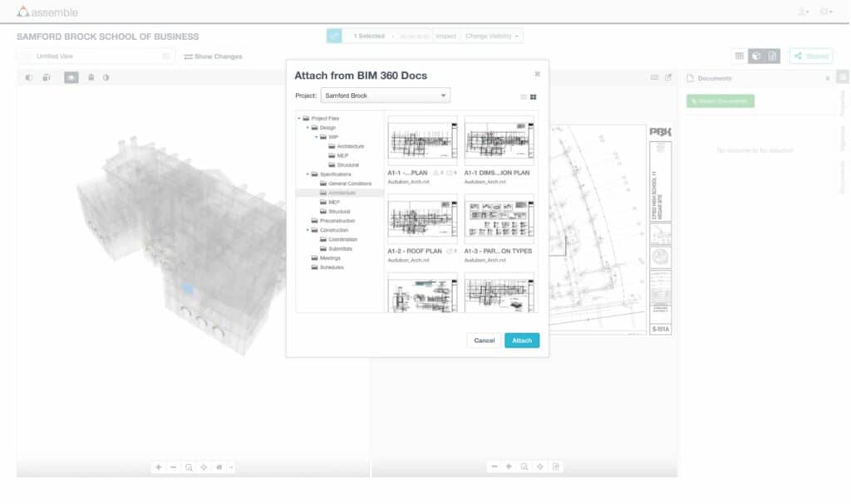Click the half-circle contrast icon
The image size is (851, 504).
[x=106, y=77]
